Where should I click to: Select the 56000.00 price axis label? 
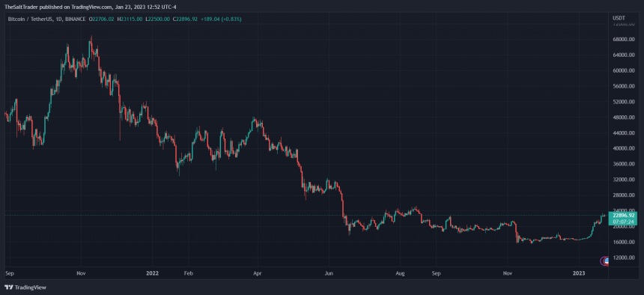[x=624, y=86]
